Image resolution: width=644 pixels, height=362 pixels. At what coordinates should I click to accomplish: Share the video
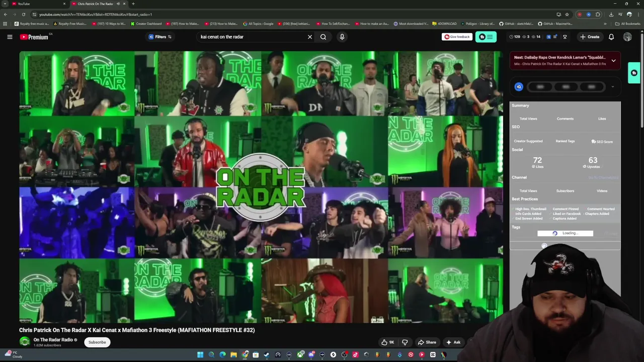point(427,342)
